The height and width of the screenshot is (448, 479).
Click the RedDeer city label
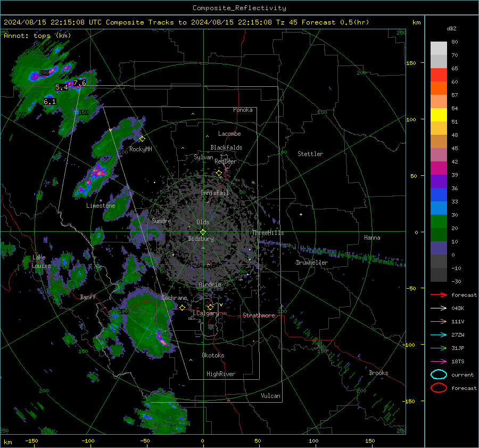[x=226, y=161]
